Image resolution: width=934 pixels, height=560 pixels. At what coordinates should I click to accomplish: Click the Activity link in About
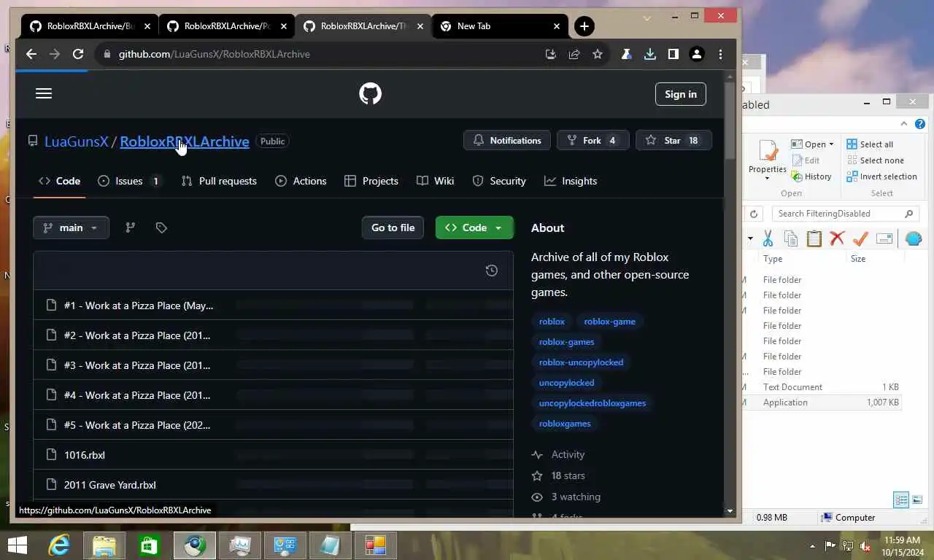(568, 454)
